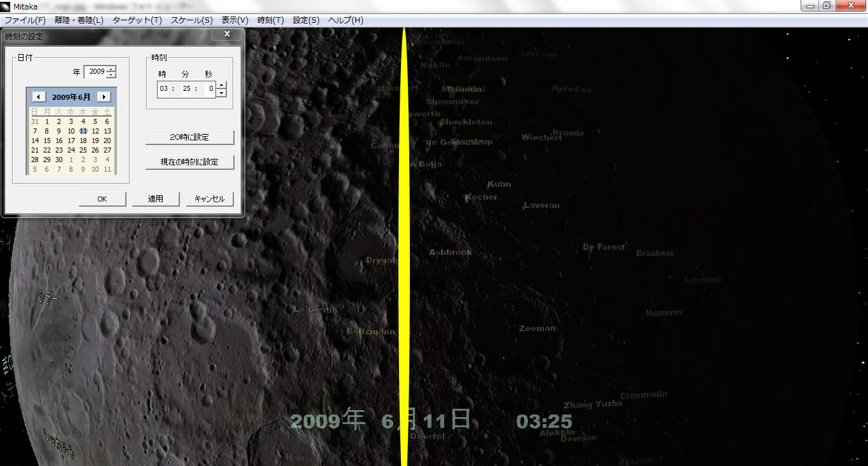Click the year input field showing 2009

96,72
